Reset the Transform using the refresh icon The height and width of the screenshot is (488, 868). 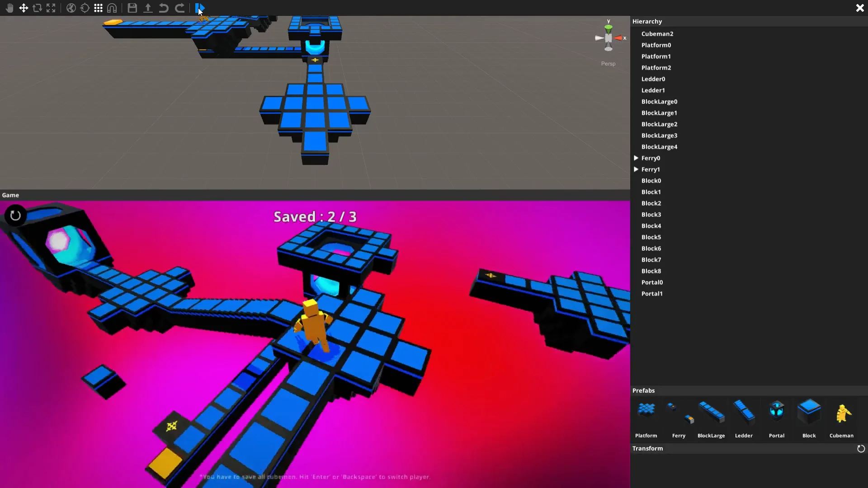coord(860,448)
